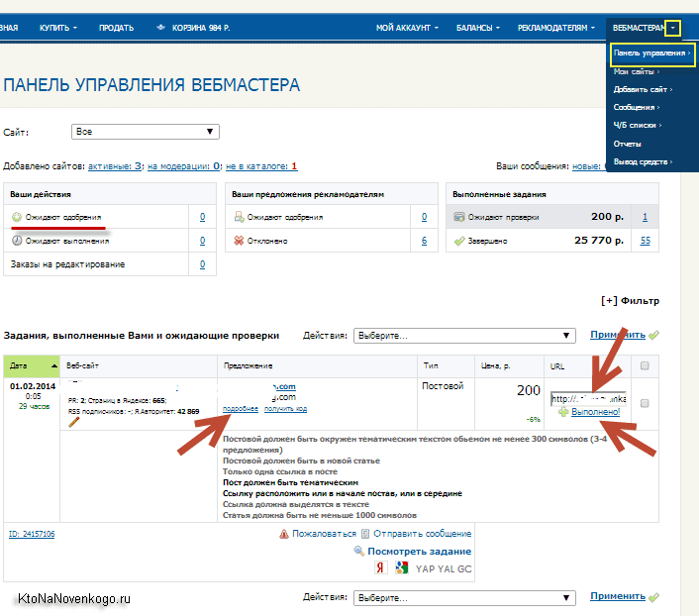Open the не в каталоге: 1 link
Viewport: 699px width, 616px height.
(261, 166)
